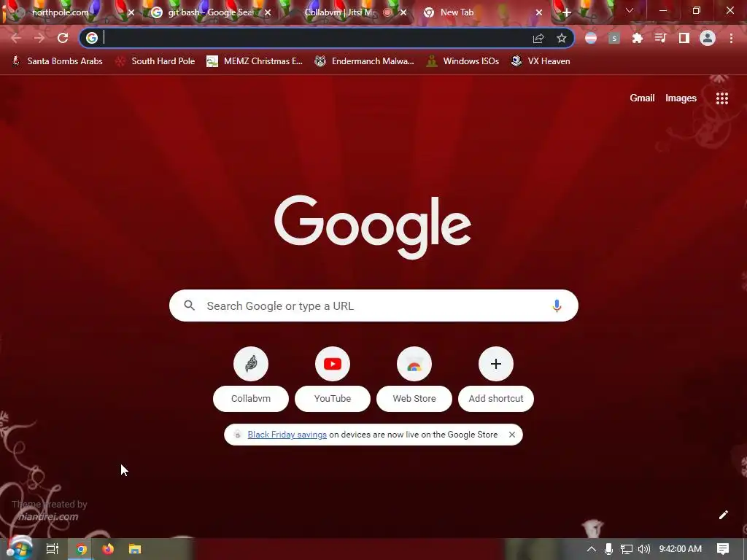
Task: Reload the current page
Action: click(63, 38)
